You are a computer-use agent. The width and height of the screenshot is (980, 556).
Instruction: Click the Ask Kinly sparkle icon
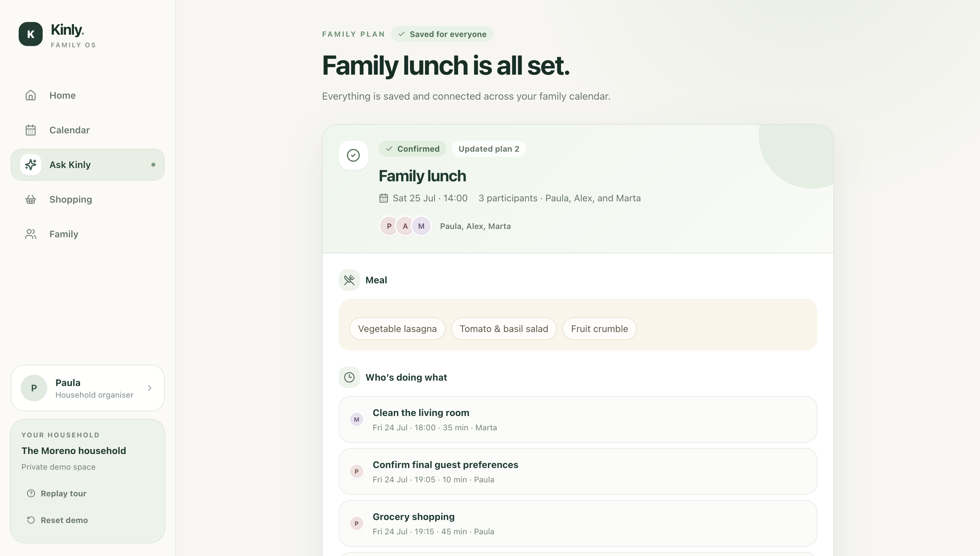[x=31, y=165]
